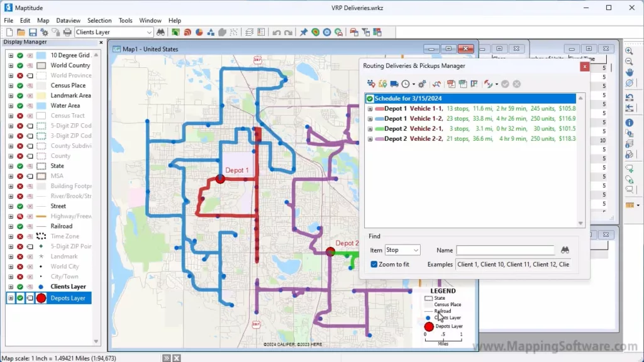Click the pushpin icon in main toolbar
This screenshot has width=644, height=362.
coord(304,32)
